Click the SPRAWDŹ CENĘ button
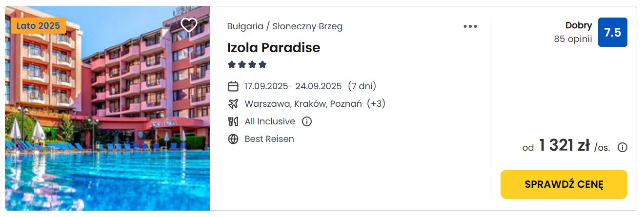Viewport: 644px width, 217px height. coord(564,184)
